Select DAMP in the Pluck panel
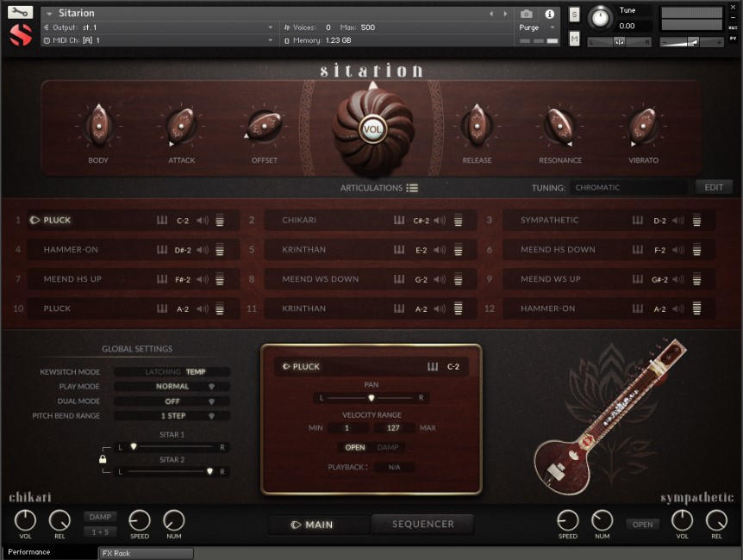This screenshot has height=560, width=743. coord(388,447)
